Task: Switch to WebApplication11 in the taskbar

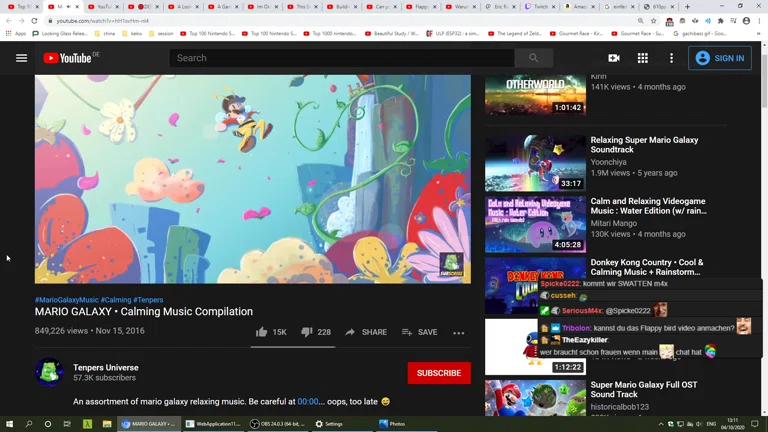Action: tap(213, 424)
